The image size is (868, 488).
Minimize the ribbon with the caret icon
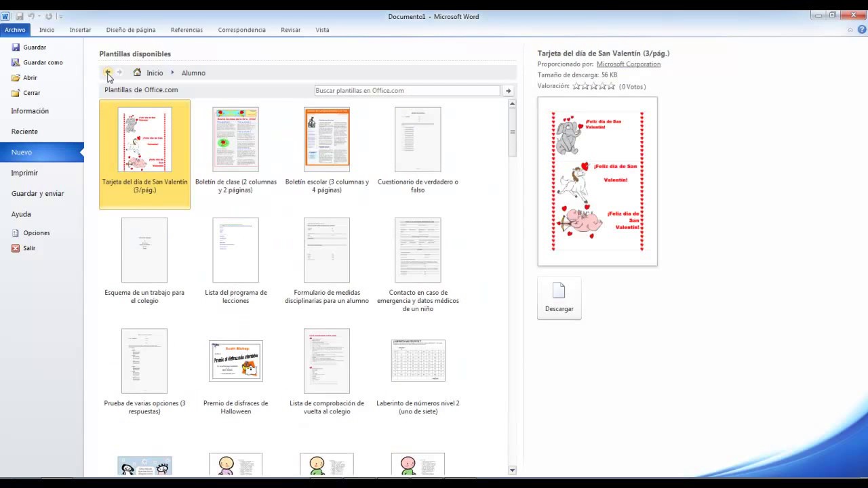[x=850, y=30]
